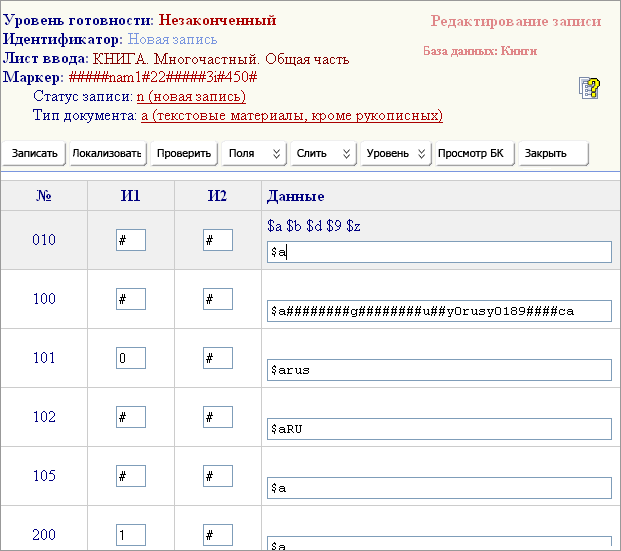
Task: Click the Незаконченный readiness level text
Action: point(217,20)
